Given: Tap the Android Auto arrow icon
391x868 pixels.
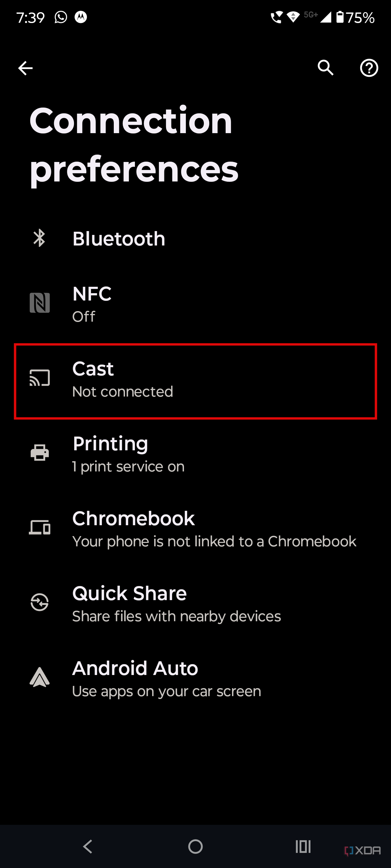Looking at the screenshot, I should [x=39, y=678].
